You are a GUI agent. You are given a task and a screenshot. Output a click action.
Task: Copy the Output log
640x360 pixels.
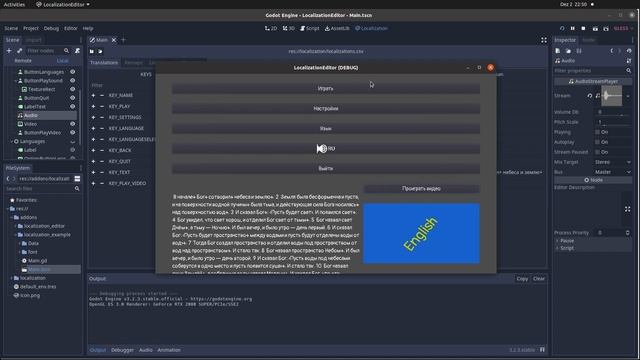(522, 279)
